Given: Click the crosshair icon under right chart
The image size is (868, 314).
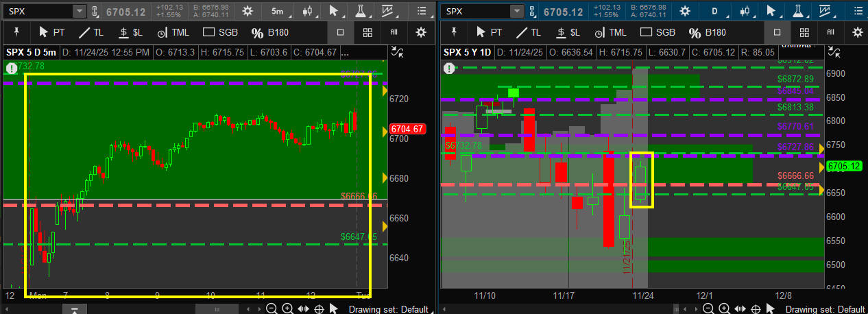Looking at the screenshot, I should [x=756, y=309].
